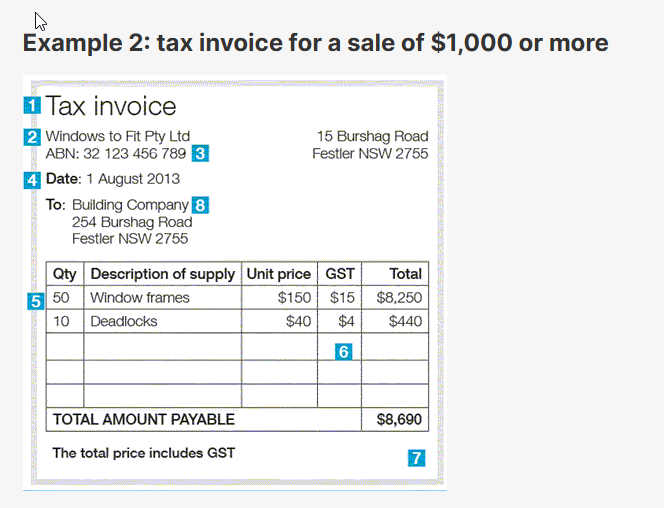
Task: Click the ABN 32 123 456 789 text
Action: tap(116, 154)
